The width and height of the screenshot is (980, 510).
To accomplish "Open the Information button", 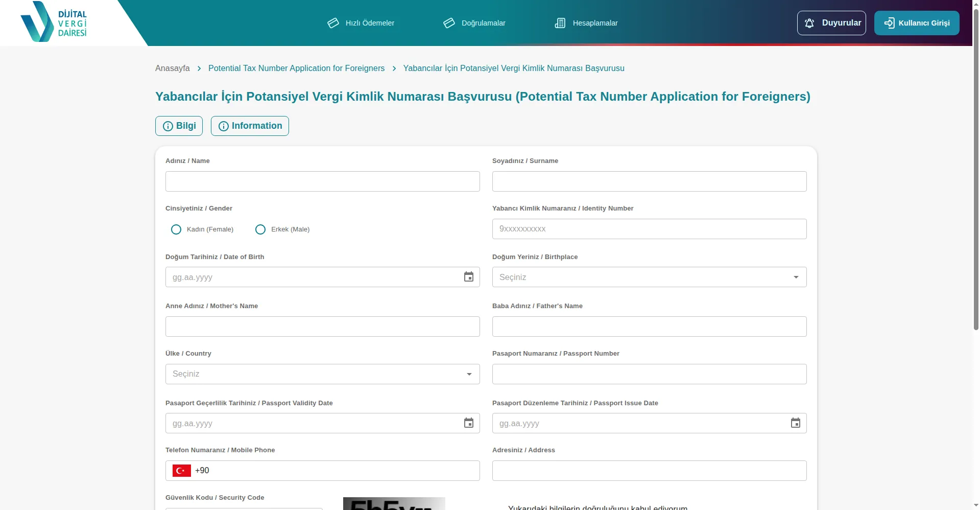I will (x=250, y=126).
